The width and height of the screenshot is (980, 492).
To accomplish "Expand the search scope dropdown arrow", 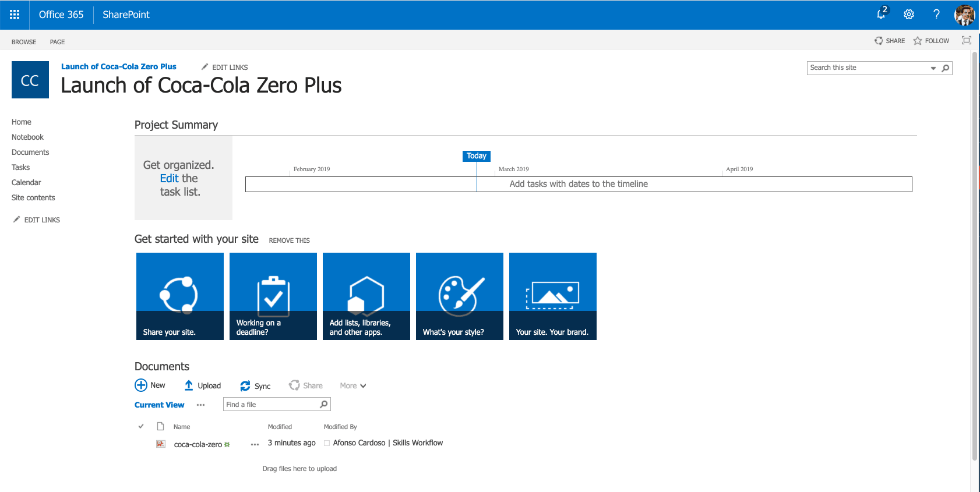I will (933, 68).
